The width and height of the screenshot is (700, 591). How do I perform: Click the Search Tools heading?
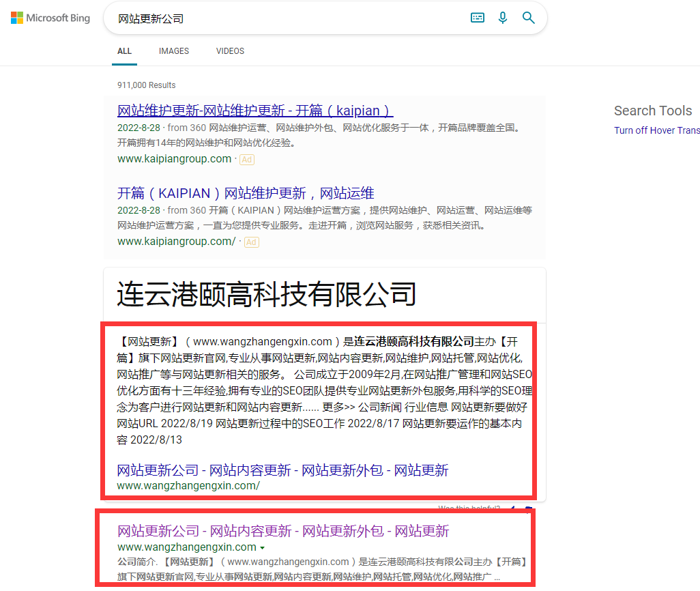(653, 111)
